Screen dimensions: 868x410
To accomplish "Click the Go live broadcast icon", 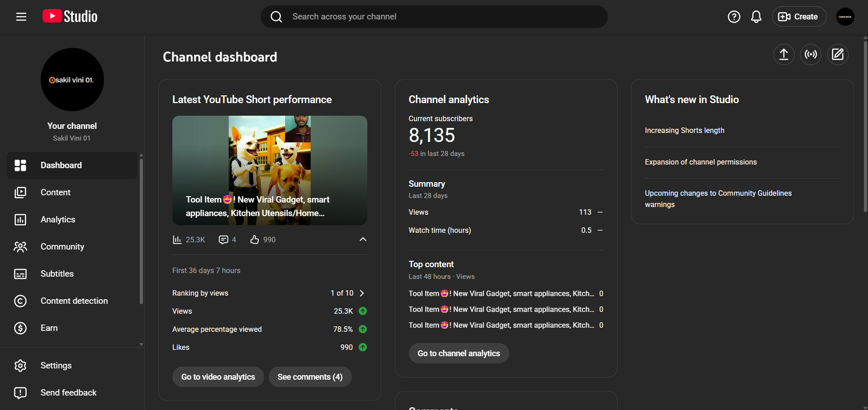I will (x=811, y=55).
